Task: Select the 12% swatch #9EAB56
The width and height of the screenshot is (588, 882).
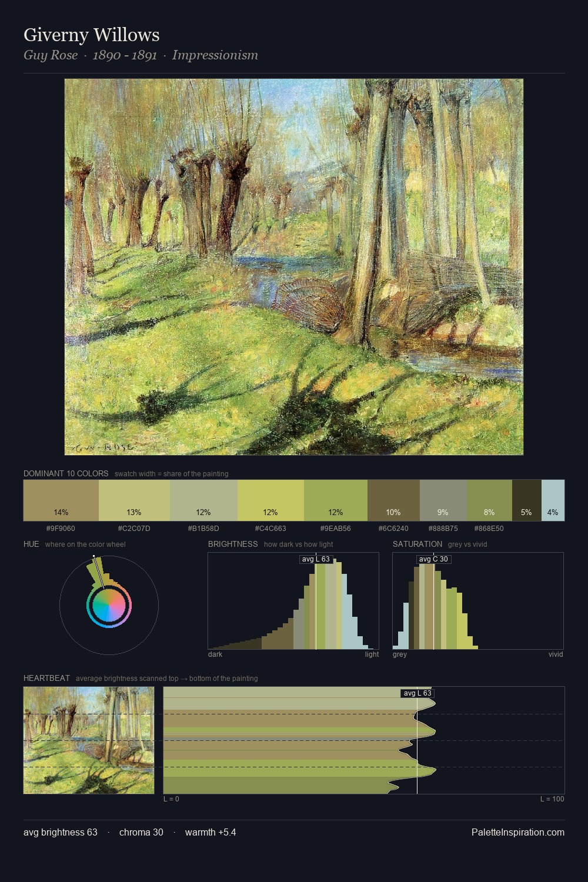Action: click(x=336, y=500)
